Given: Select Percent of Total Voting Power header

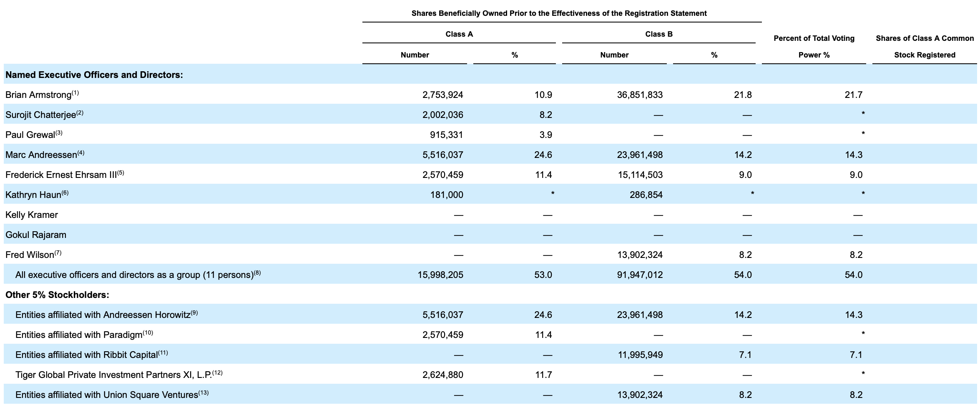Looking at the screenshot, I should [814, 46].
